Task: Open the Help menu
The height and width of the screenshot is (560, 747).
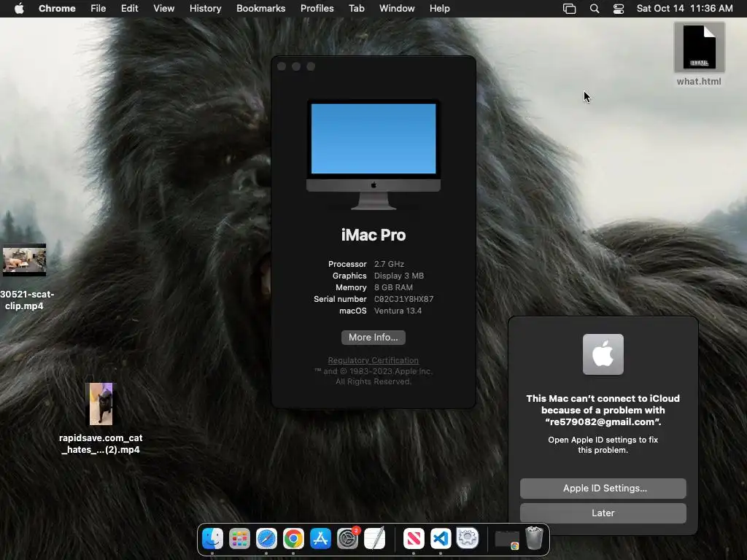Action: pos(439,8)
